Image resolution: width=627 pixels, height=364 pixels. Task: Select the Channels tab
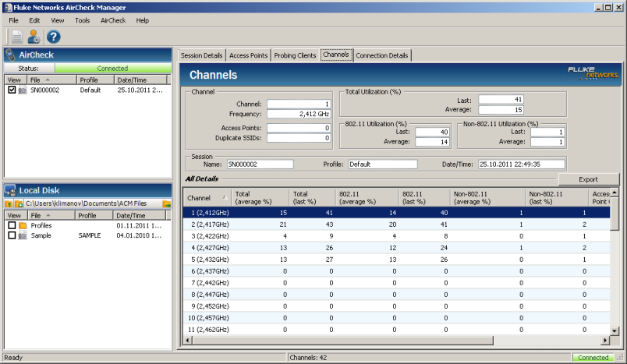tap(336, 55)
